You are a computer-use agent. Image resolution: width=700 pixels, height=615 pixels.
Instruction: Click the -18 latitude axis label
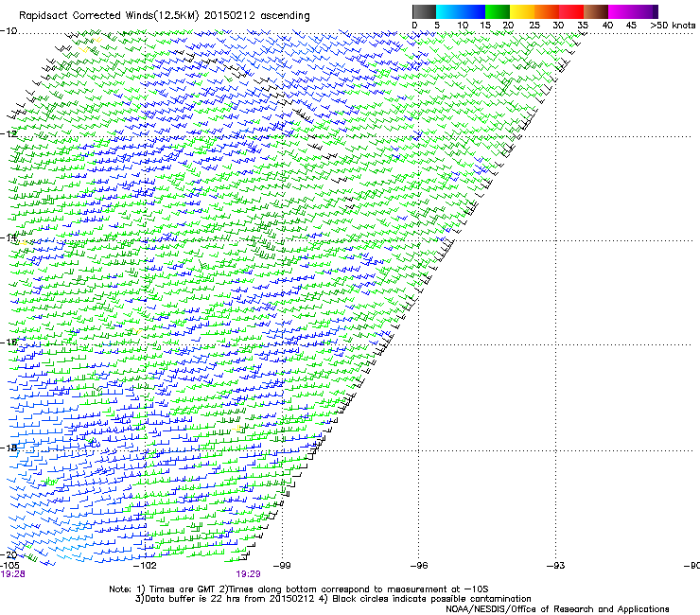click(9, 448)
